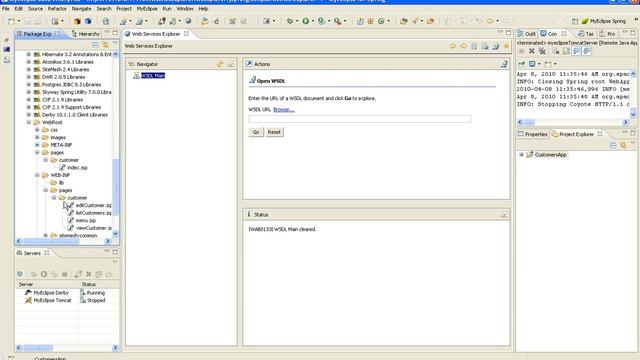
Task: Click the Clear Console icon
Action: [556, 51]
